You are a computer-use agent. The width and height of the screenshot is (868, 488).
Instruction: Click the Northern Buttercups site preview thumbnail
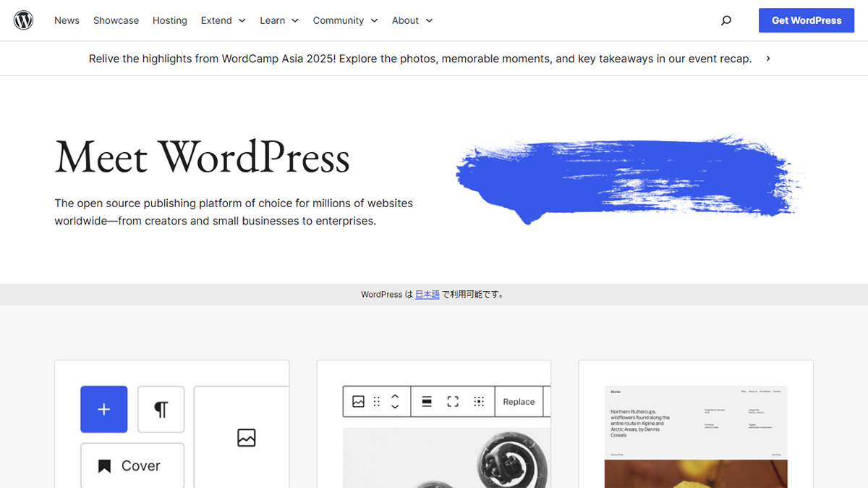[x=696, y=437]
